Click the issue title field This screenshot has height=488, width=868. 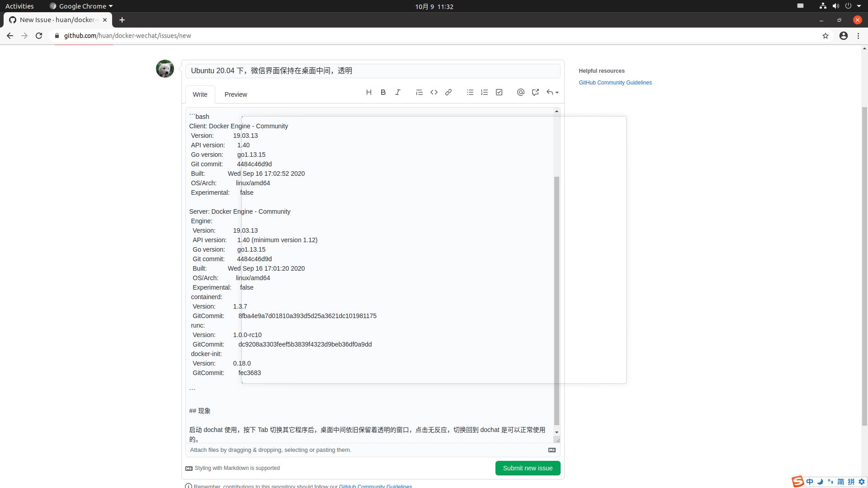(373, 70)
